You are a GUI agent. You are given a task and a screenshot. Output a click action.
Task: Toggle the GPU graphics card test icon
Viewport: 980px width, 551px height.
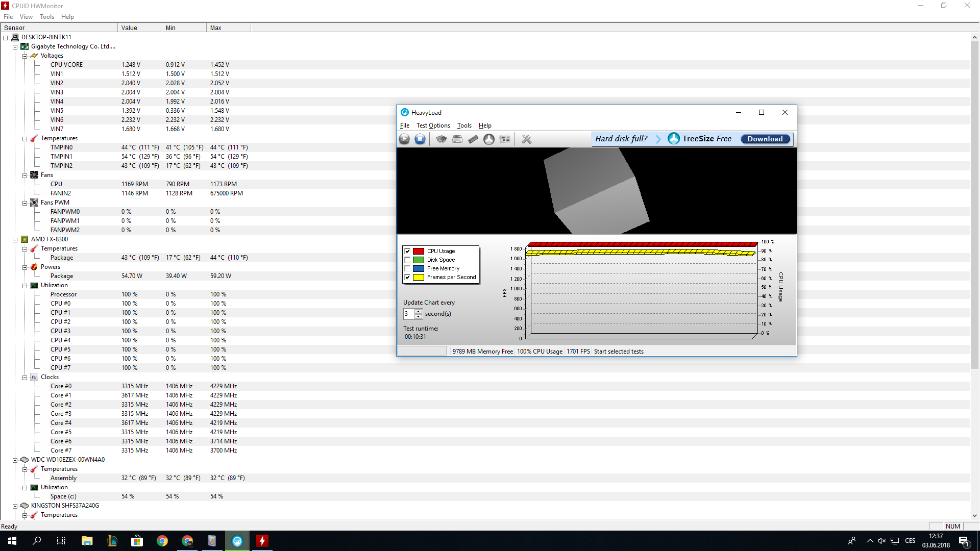pos(505,139)
